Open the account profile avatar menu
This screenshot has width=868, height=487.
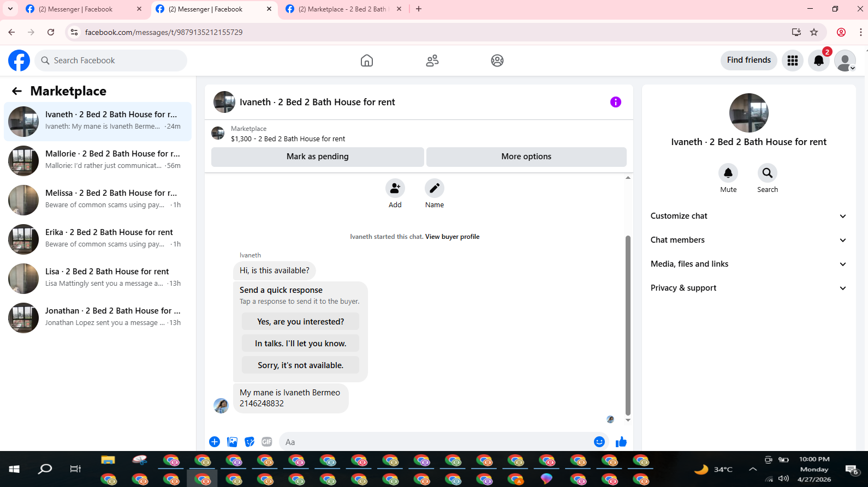(x=845, y=61)
